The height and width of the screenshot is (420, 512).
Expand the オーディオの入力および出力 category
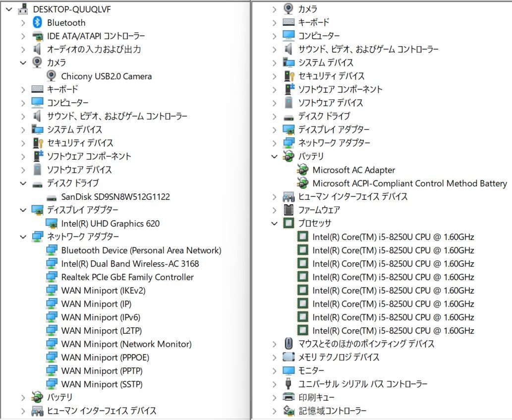coord(23,50)
